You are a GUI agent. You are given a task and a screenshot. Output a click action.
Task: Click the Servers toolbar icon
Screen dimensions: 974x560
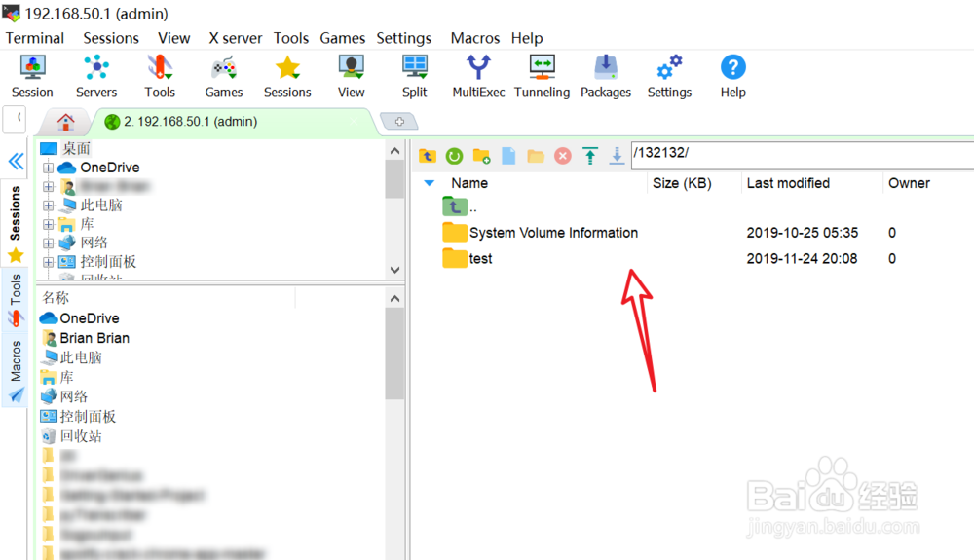[x=96, y=76]
